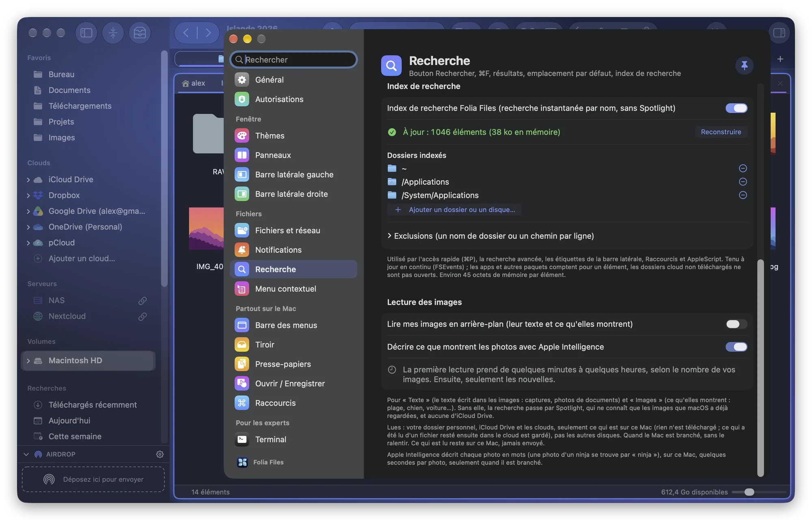Expand Dropbox in sidebar
This screenshot has width=812, height=520.
tap(28, 195)
